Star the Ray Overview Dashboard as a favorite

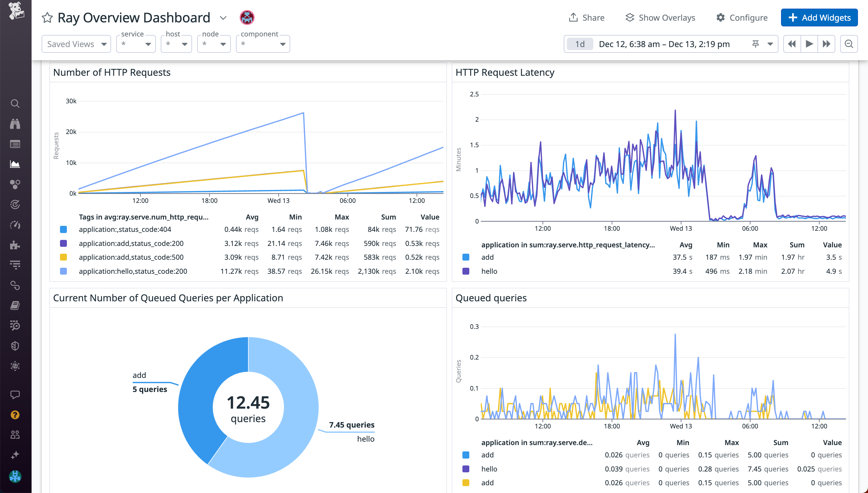(x=47, y=17)
